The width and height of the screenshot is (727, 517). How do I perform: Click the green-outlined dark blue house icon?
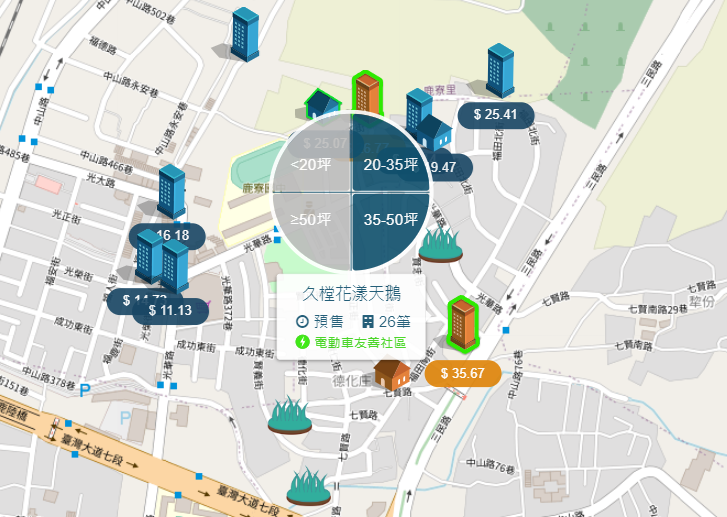click(x=322, y=102)
